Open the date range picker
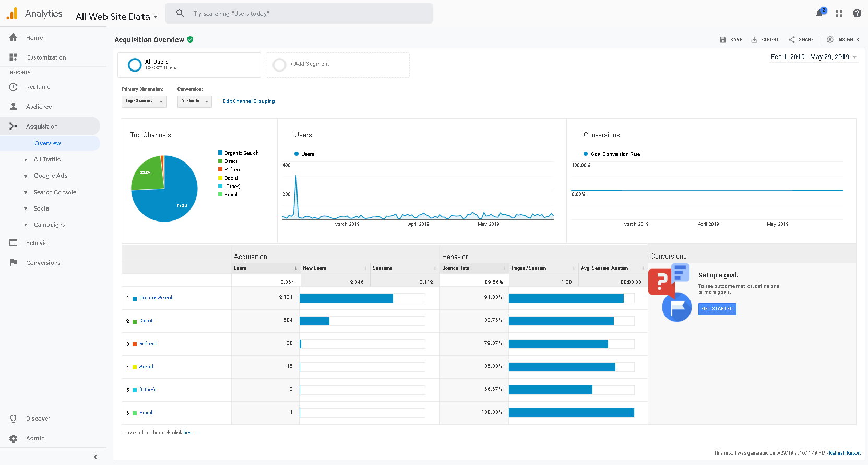 click(x=814, y=57)
